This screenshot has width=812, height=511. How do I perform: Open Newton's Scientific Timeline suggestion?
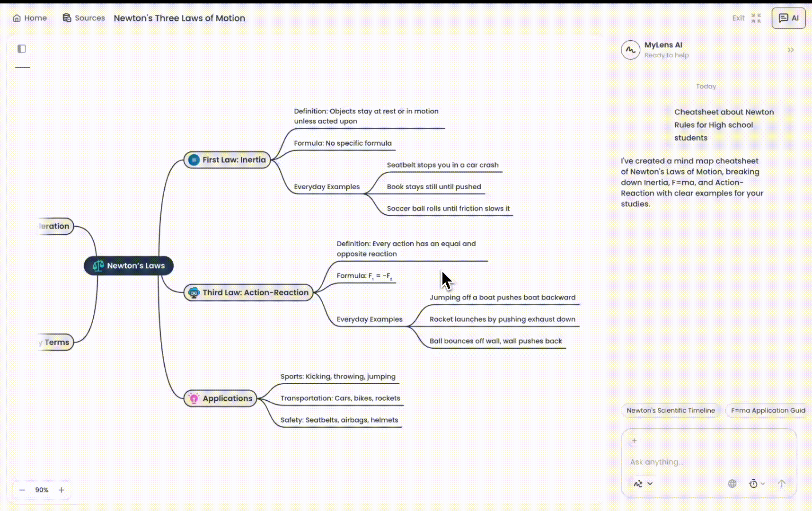coord(671,410)
